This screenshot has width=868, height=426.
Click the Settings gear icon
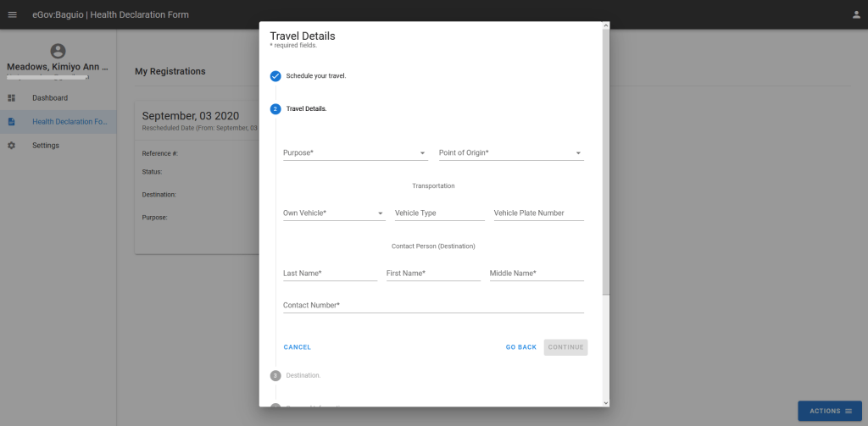pyautogui.click(x=12, y=146)
